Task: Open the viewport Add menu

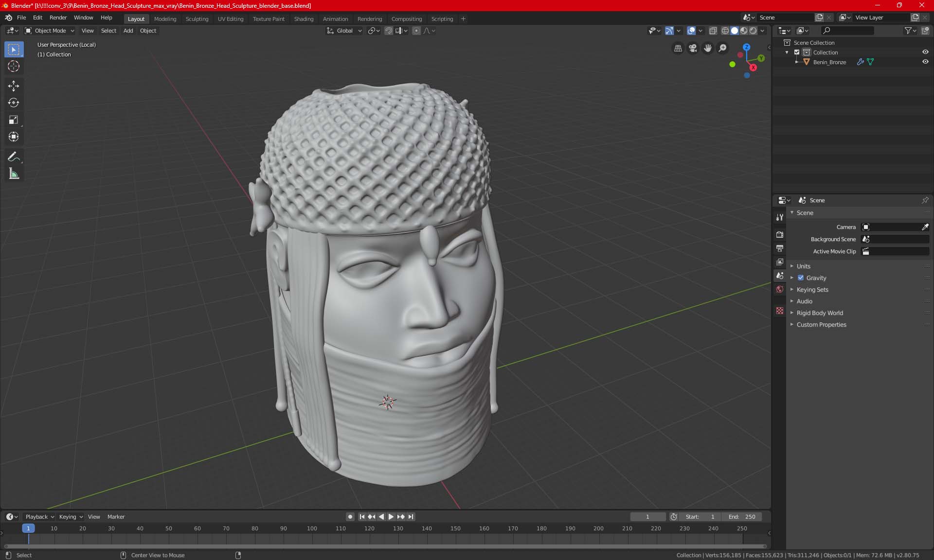Action: click(128, 31)
